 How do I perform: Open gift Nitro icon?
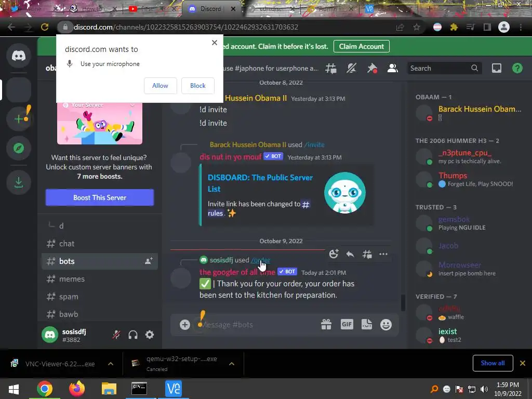coord(326,325)
